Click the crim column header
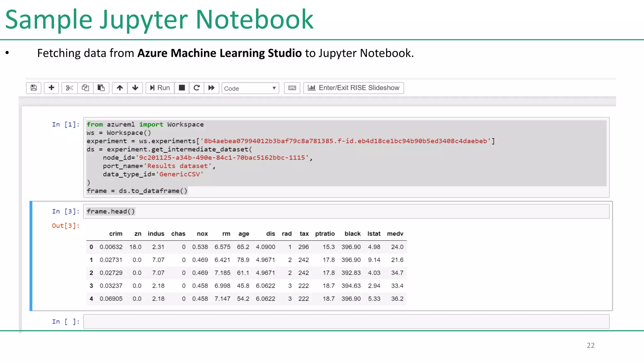Viewport: 644px width, 362px height. click(116, 234)
